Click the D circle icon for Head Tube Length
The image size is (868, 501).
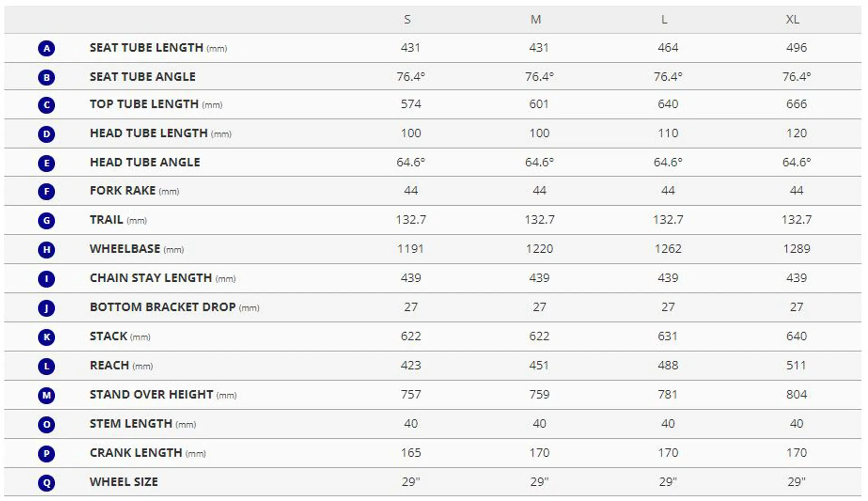(47, 134)
